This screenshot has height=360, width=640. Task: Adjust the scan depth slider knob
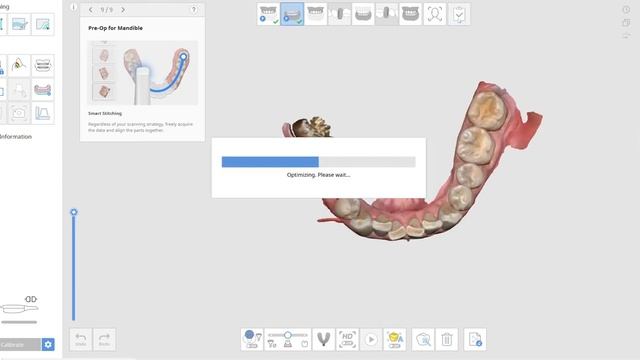click(288, 335)
